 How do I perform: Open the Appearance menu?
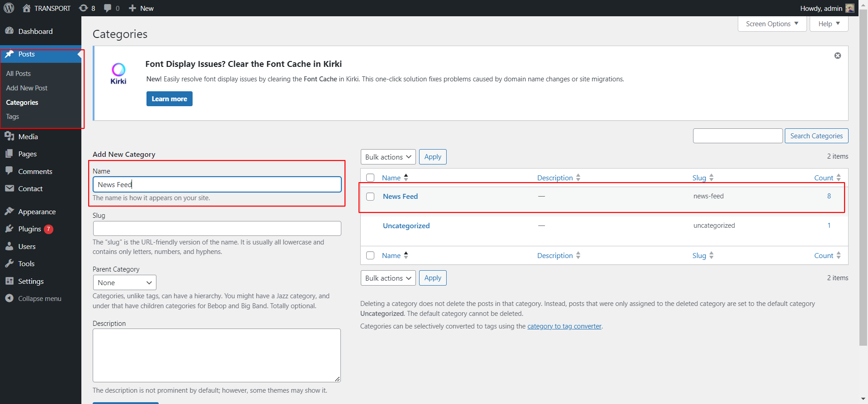coord(37,211)
